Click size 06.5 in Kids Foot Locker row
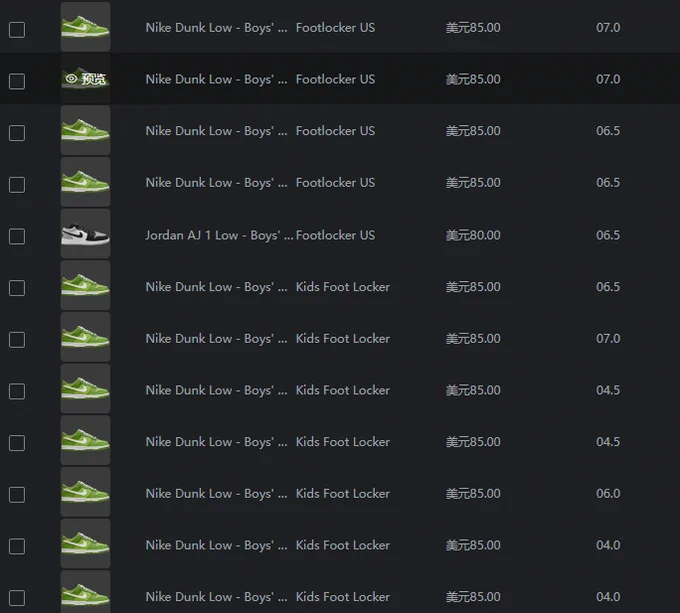The height and width of the screenshot is (613, 680). tap(608, 287)
